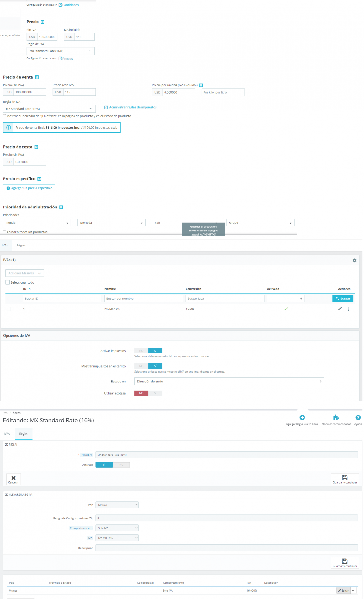Click the help icon beside Precio heading

[x=43, y=22]
